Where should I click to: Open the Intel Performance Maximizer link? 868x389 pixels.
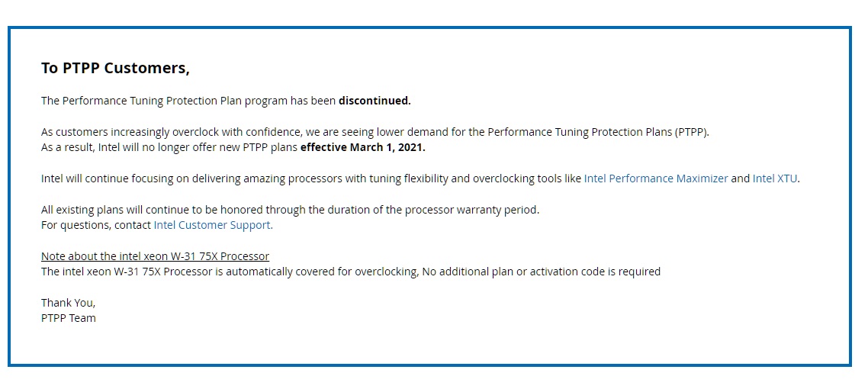[656, 178]
